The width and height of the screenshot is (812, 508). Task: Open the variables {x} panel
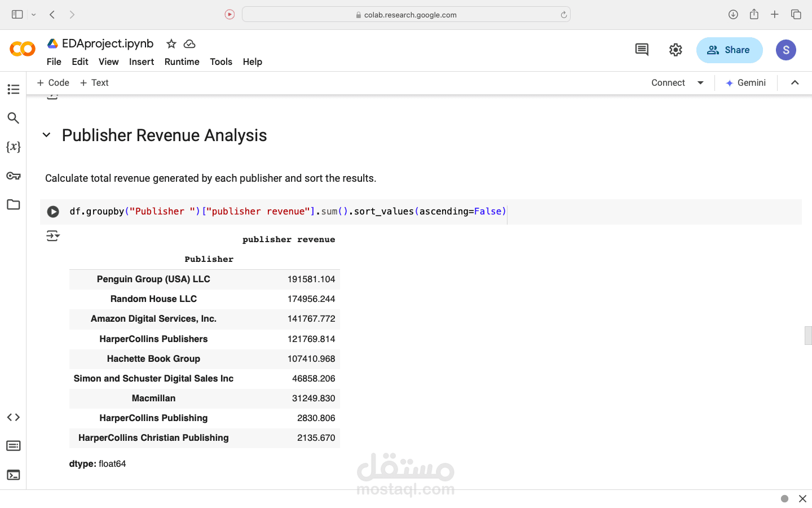(x=14, y=147)
